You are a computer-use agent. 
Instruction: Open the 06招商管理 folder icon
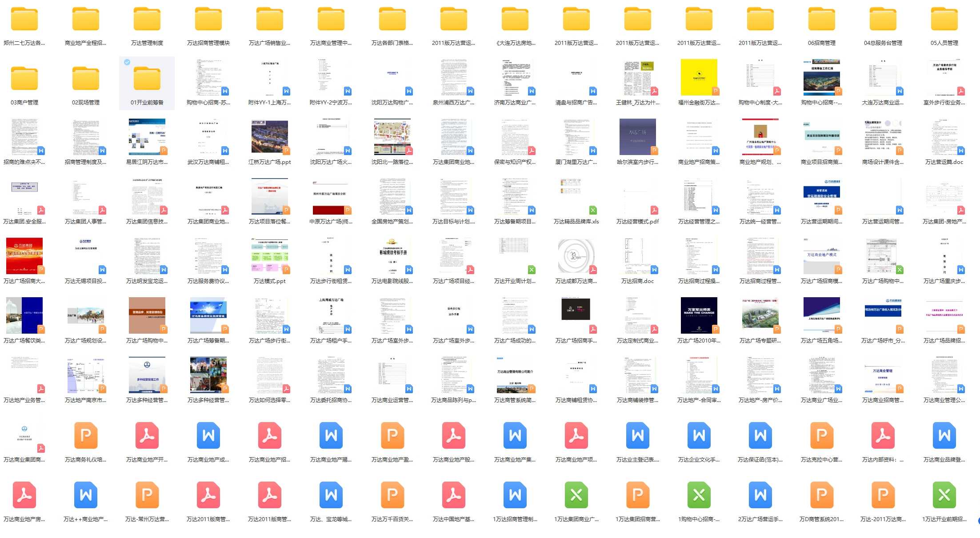[822, 20]
